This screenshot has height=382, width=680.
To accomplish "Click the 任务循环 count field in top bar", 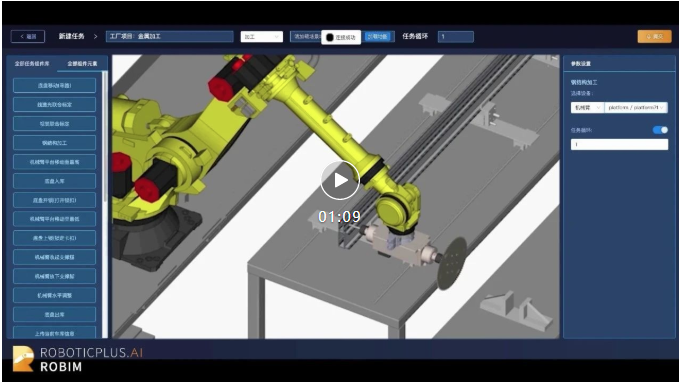I will (x=455, y=36).
